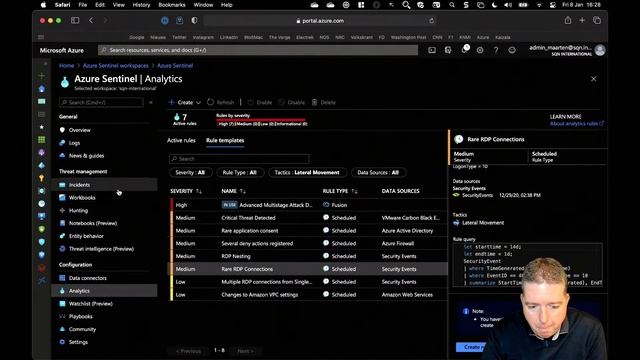
Task: Click the Create rule button
Action: point(471,347)
